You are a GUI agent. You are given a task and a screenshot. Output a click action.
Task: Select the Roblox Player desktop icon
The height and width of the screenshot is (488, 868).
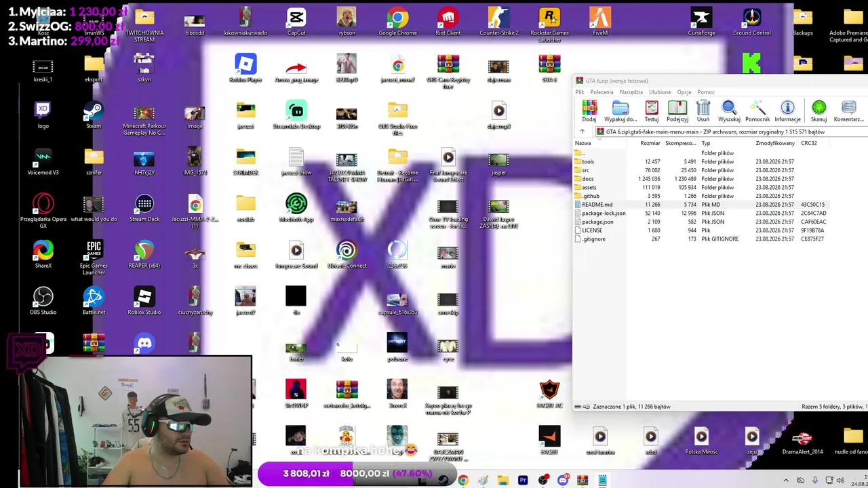(x=245, y=68)
